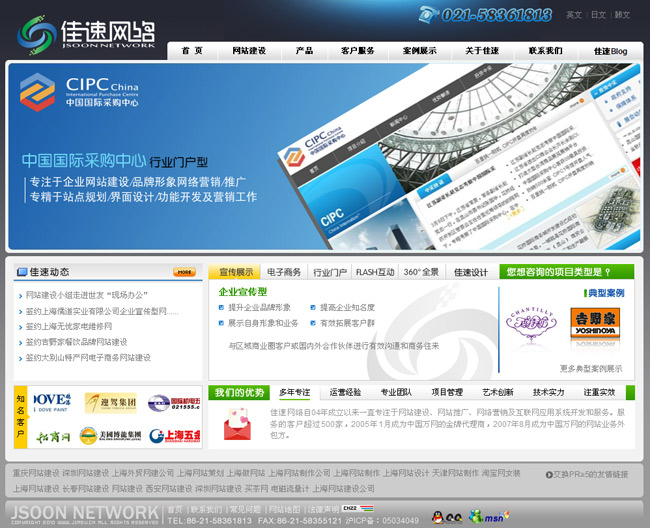The width and height of the screenshot is (650, 528).
Task: Open the 网站地图 footer link
Action: point(284,509)
